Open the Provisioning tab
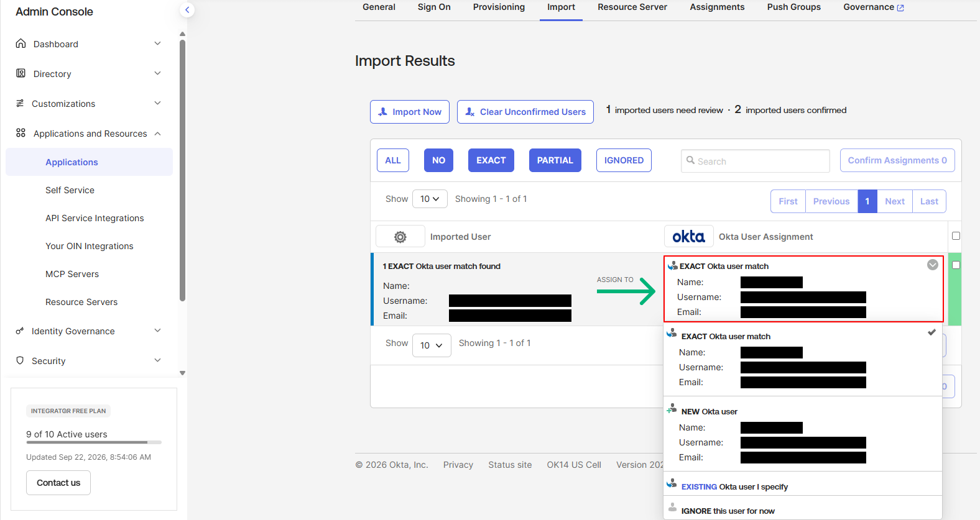980x520 pixels. pyautogui.click(x=499, y=7)
